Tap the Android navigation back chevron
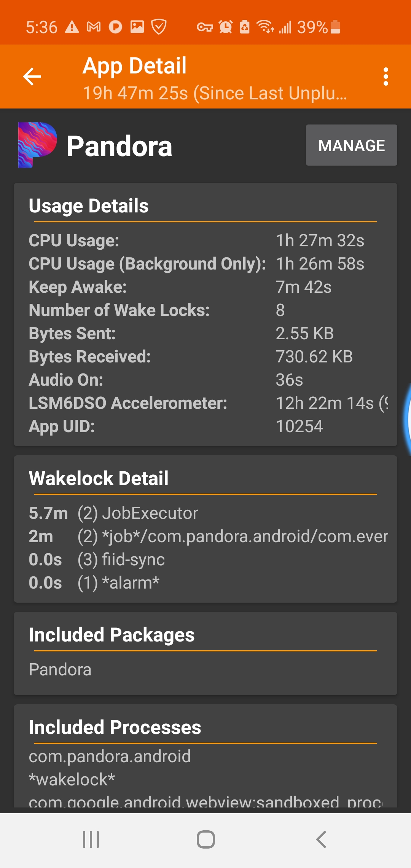411x868 pixels. coord(321,839)
